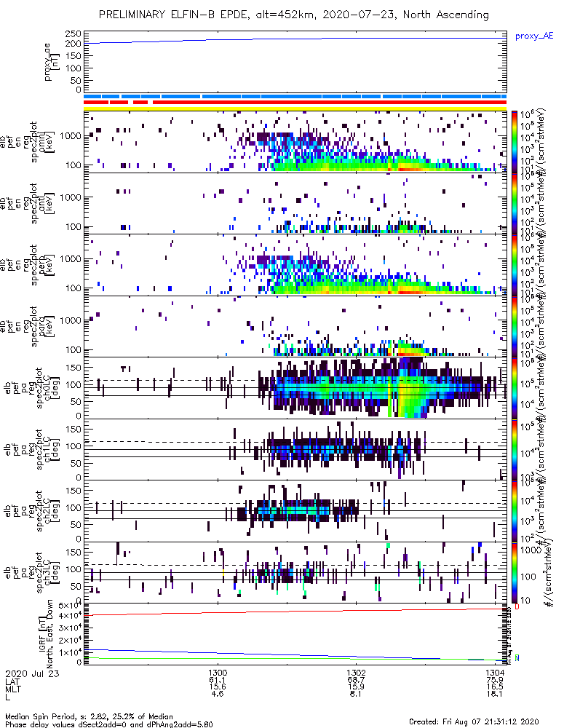Image resolution: width=564 pixels, height=728 pixels.
Task: Click the MLT value 16.5
Action: (x=495, y=687)
